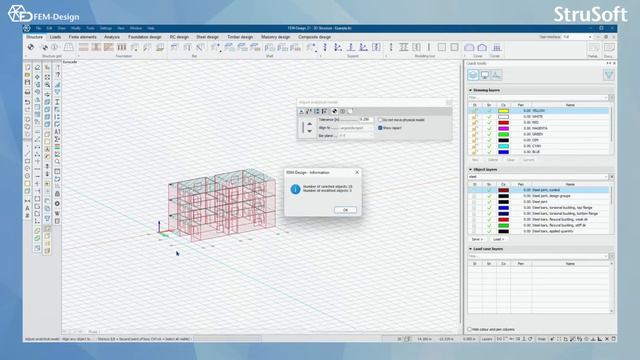Open the Tools menu
Screen dimensions: 640x360
pyautogui.click(x=90, y=28)
